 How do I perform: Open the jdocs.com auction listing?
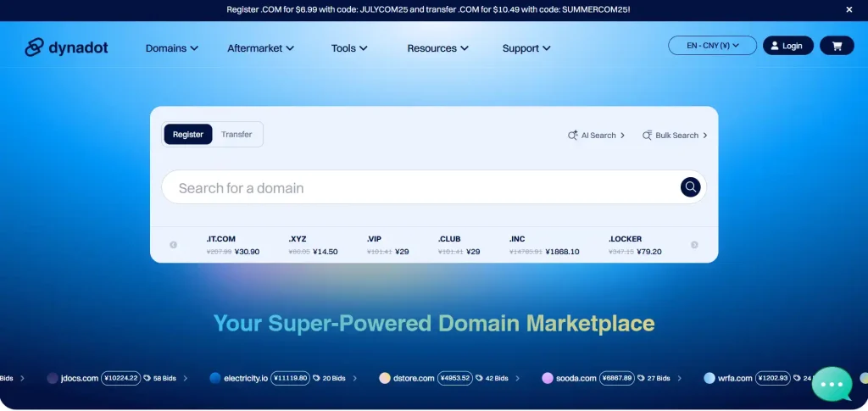coord(79,378)
